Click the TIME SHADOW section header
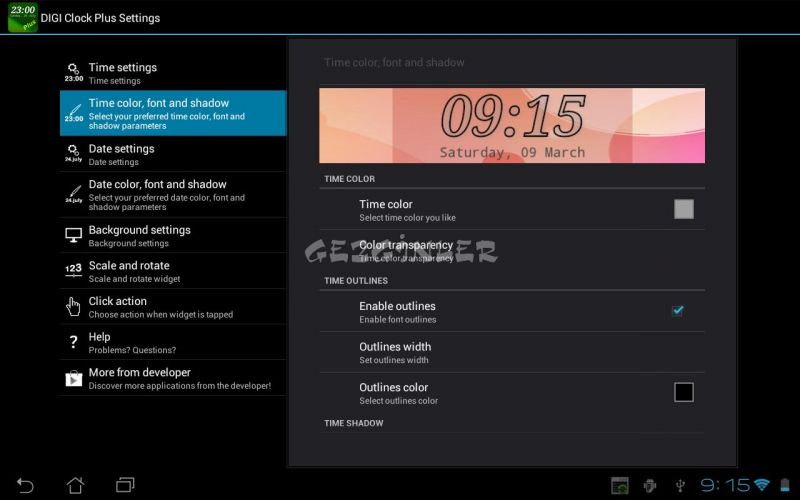Viewport: 800px width, 500px height. click(x=354, y=423)
